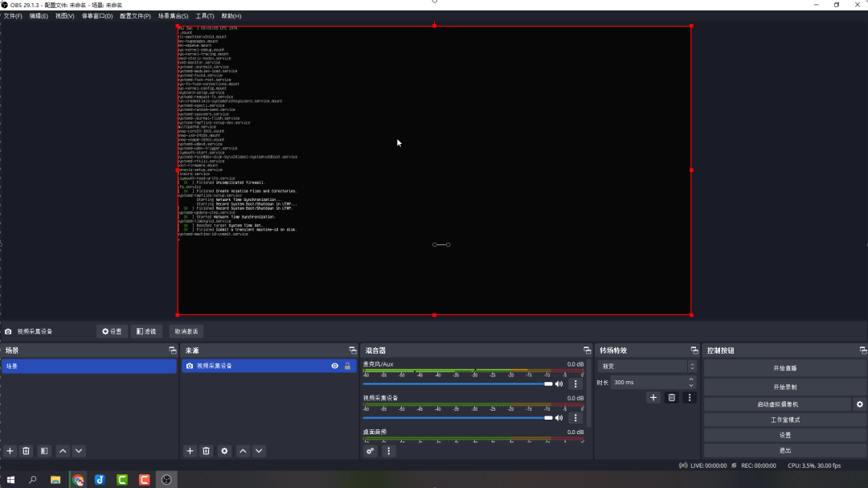Adjust video capture device volume slider
This screenshot has width=868, height=488.
click(458, 417)
